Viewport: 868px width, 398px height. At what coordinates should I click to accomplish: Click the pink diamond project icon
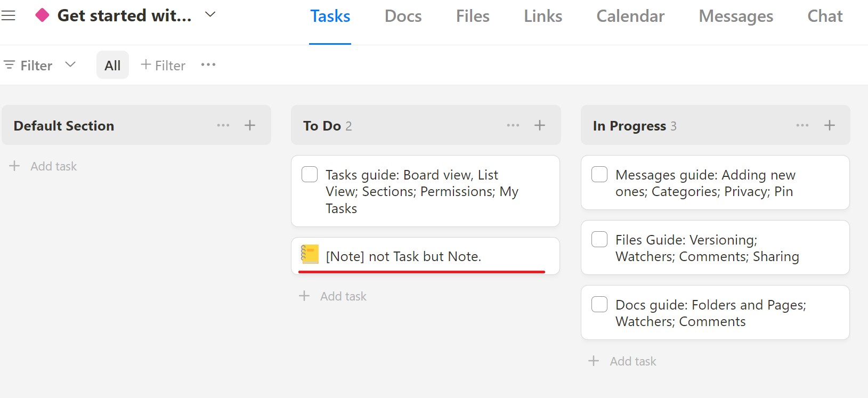pos(42,15)
